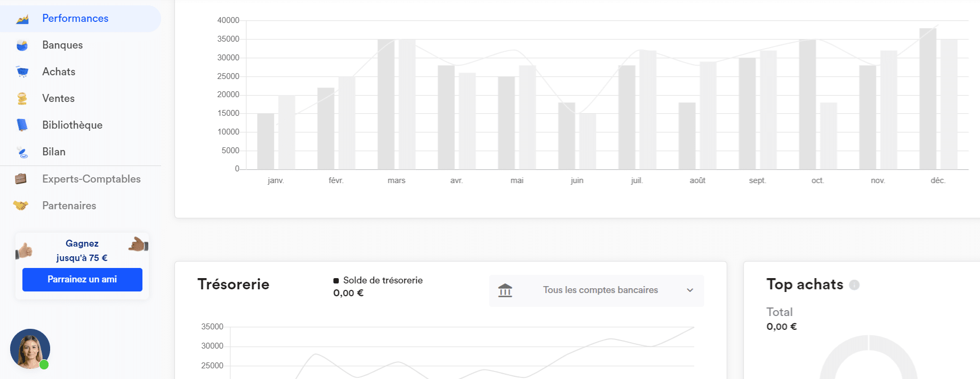Viewport: 980px width, 379px height.
Task: Click the Banques piggy bank icon
Action: [x=22, y=45]
